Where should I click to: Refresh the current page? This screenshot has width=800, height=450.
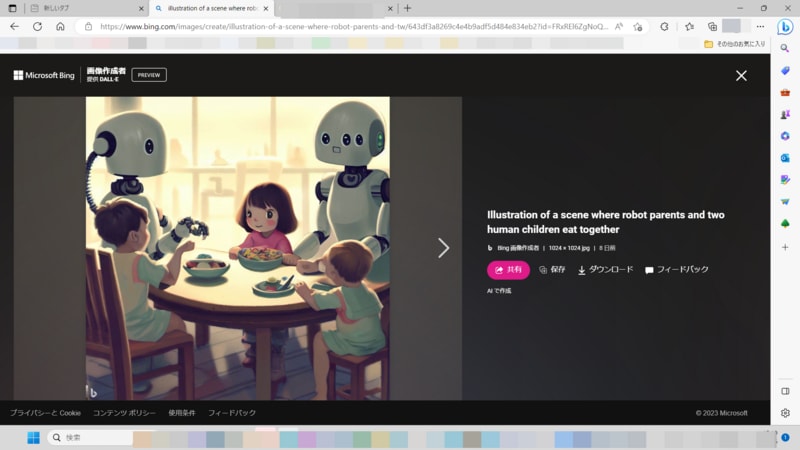[x=37, y=27]
